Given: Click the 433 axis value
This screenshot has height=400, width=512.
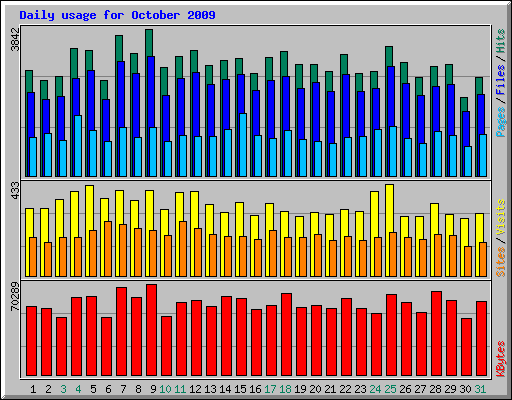Looking at the screenshot, I should pos(15,191).
